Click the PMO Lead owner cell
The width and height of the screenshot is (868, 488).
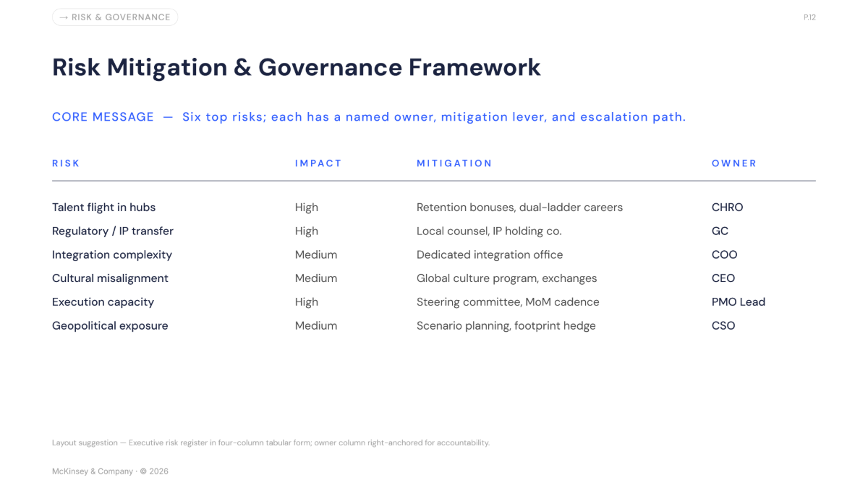tap(739, 302)
